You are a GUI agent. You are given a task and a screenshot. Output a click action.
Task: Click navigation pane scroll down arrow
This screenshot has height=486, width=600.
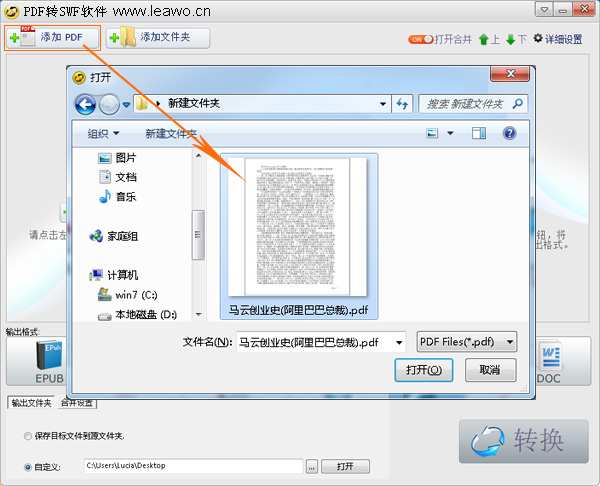tap(198, 315)
